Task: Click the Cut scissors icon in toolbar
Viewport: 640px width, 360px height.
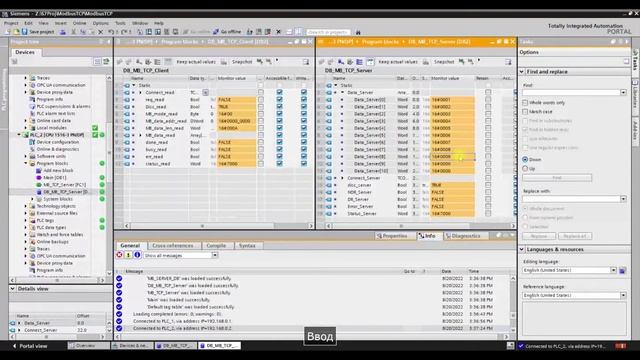Action: (73, 31)
